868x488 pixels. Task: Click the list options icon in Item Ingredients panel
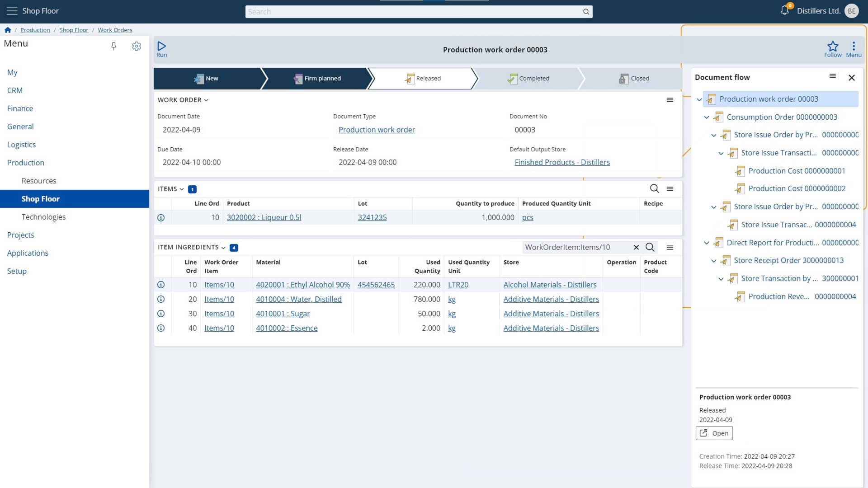670,248
